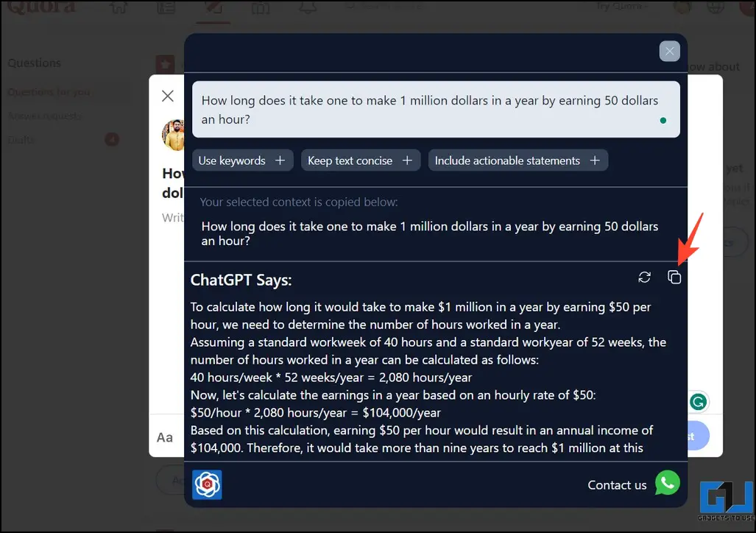Screen dimensions: 756x533
Task: Select 'Answer requests' in the sidebar
Action: (45, 116)
